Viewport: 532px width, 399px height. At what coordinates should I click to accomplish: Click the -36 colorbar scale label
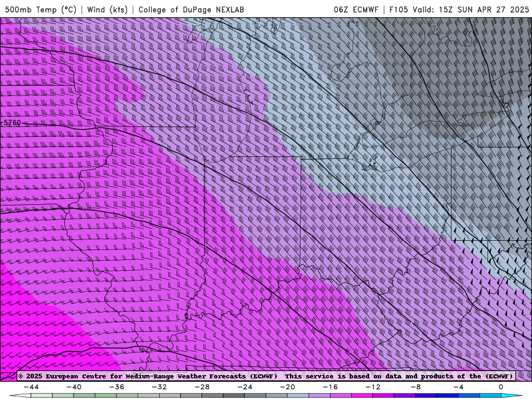[117, 387]
